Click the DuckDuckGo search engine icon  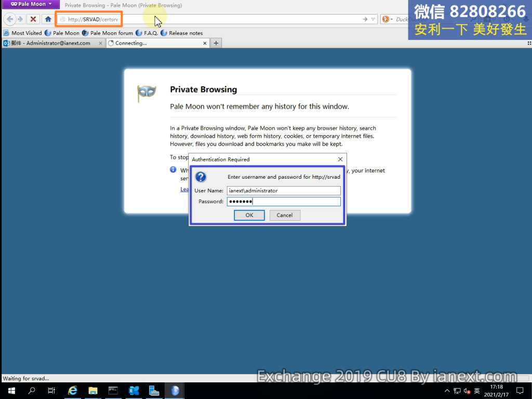(x=385, y=19)
